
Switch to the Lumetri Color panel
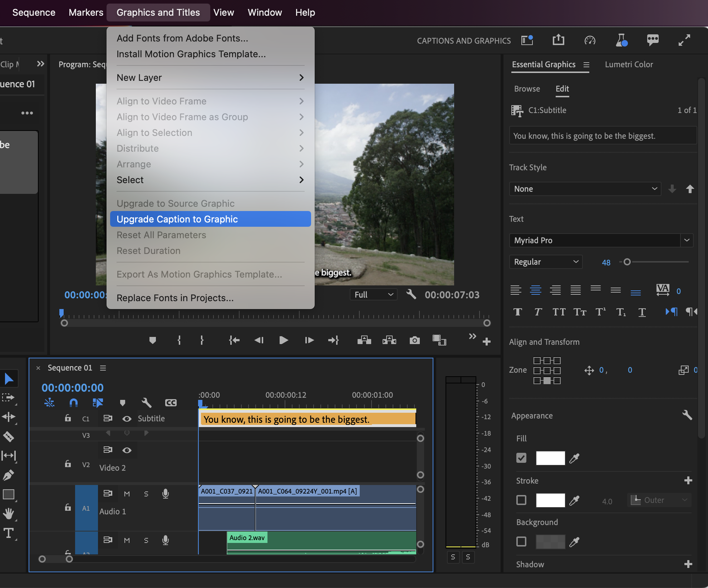click(x=629, y=64)
